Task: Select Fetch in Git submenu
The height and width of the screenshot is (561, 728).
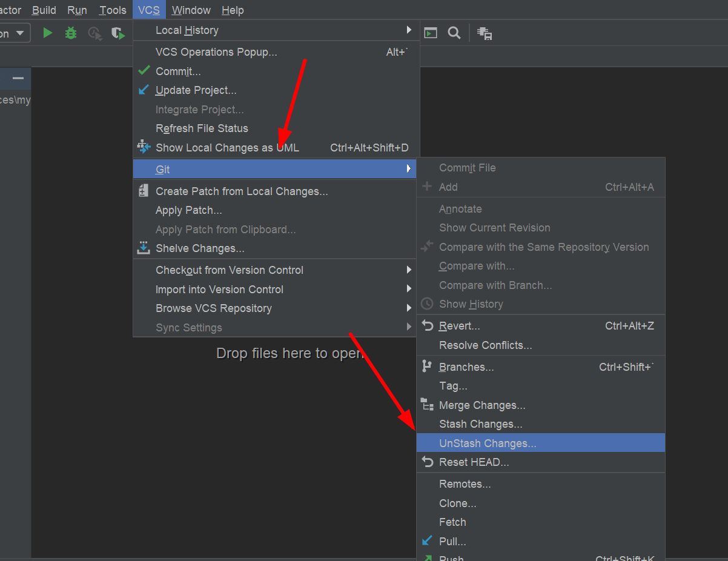Action: [541, 522]
